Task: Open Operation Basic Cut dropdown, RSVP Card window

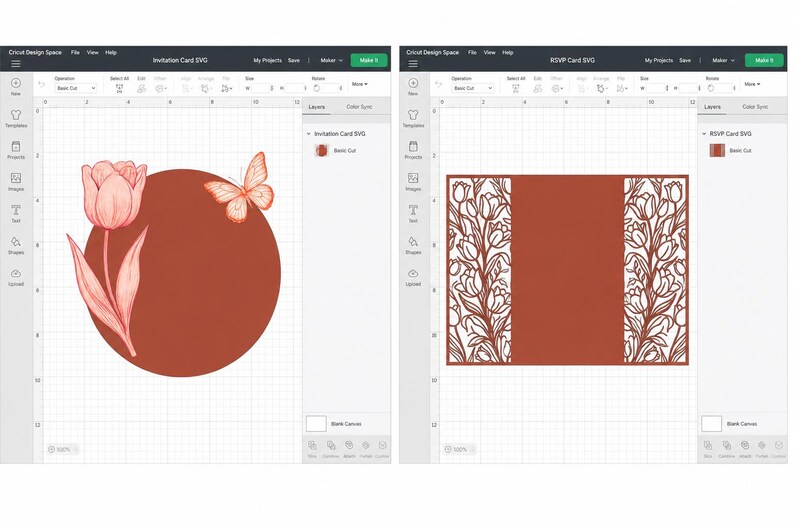Action: point(472,88)
